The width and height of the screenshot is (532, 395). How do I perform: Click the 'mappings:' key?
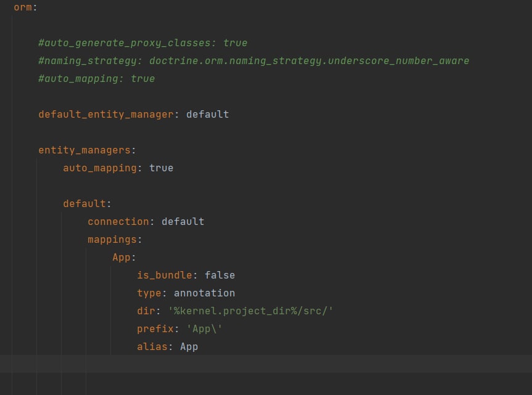click(x=115, y=240)
